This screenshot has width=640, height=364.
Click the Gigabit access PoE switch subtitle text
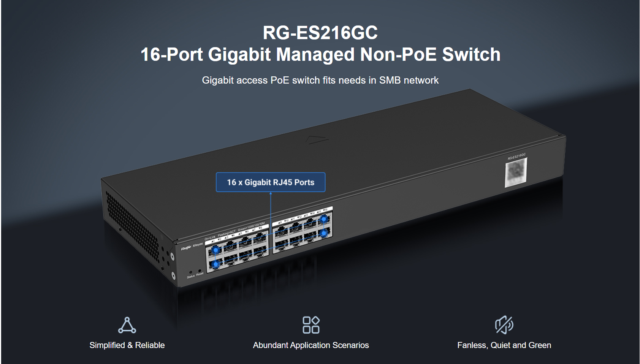click(320, 80)
